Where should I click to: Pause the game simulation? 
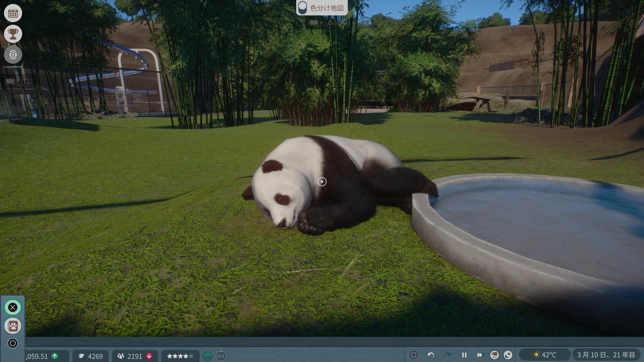(464, 355)
